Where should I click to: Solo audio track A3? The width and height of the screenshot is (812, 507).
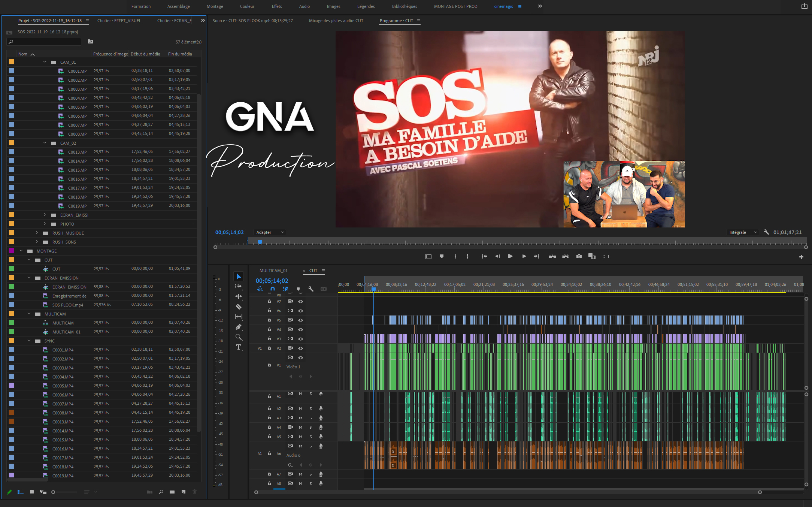click(310, 418)
